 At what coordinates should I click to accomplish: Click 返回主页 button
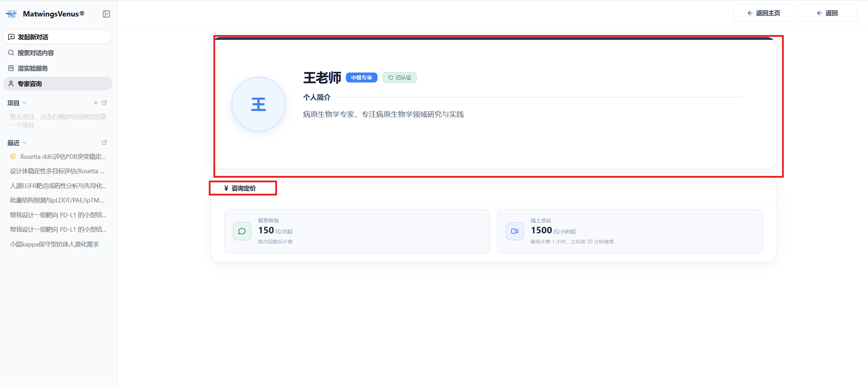[763, 13]
